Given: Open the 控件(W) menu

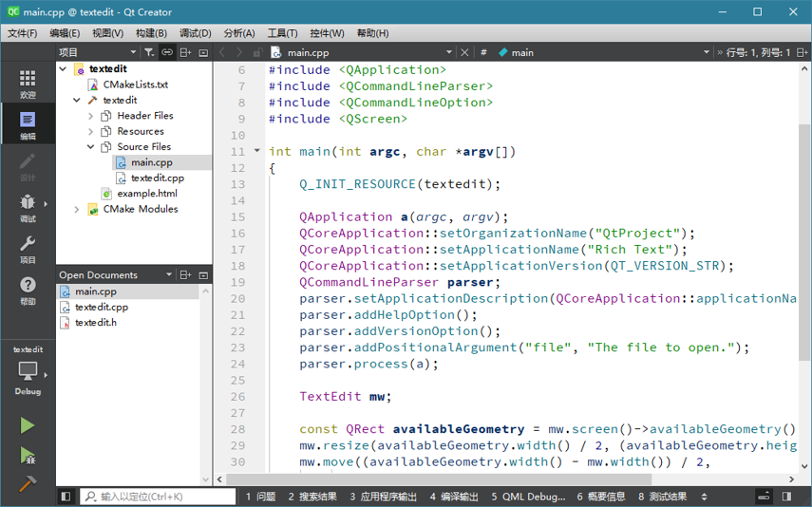Looking at the screenshot, I should point(327,33).
